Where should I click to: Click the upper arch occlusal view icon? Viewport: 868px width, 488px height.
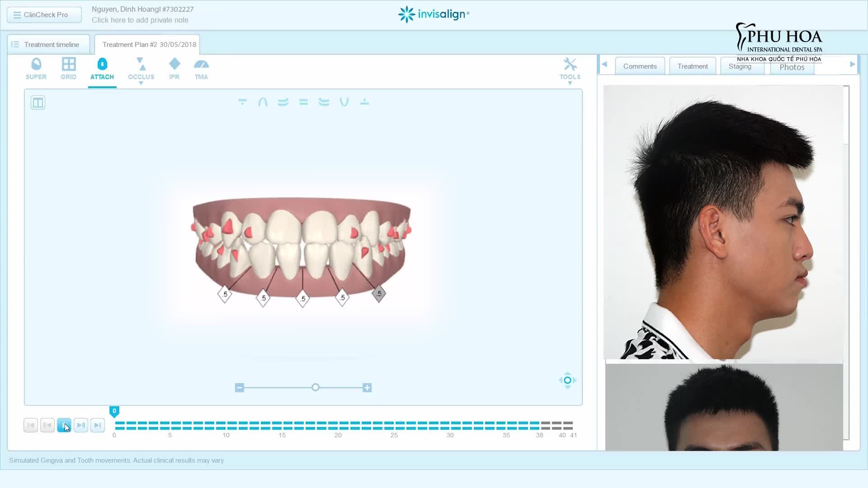262,102
